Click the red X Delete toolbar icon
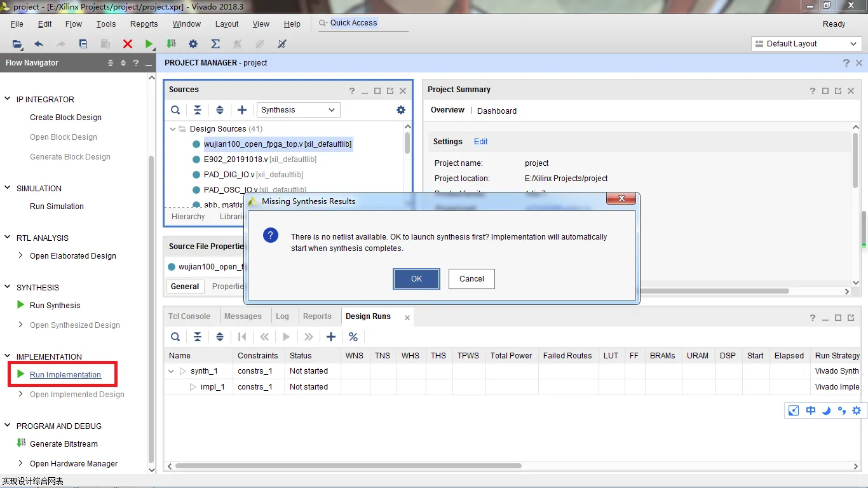The height and width of the screenshot is (488, 868). (x=128, y=44)
